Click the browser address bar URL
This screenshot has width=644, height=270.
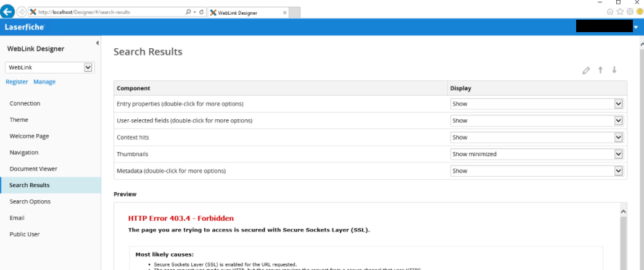(84, 12)
